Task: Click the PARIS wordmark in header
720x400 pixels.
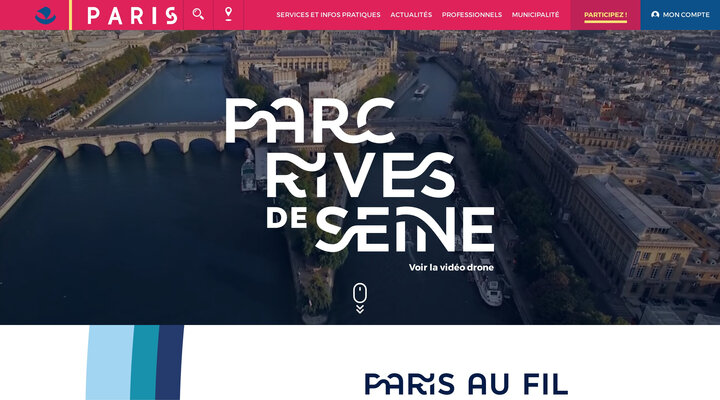Action: click(x=132, y=16)
